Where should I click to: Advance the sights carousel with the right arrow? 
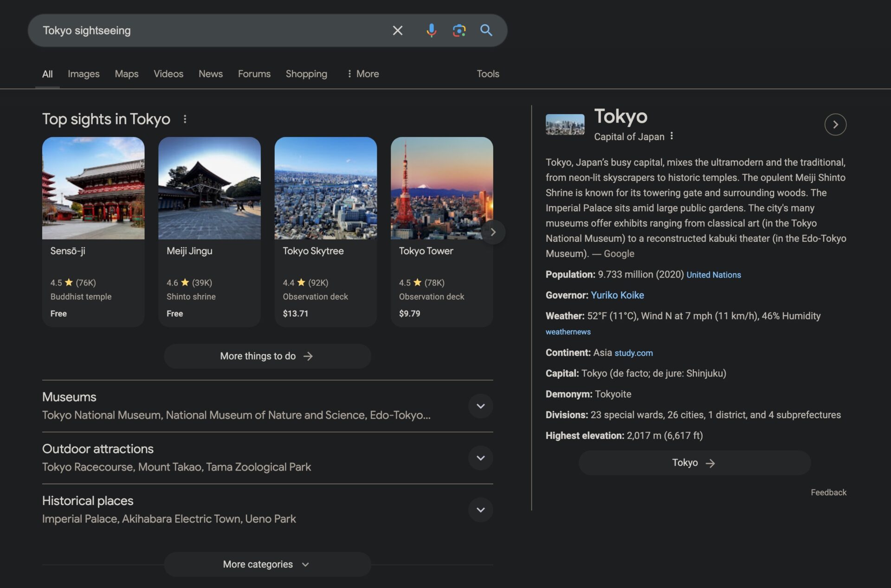(493, 232)
